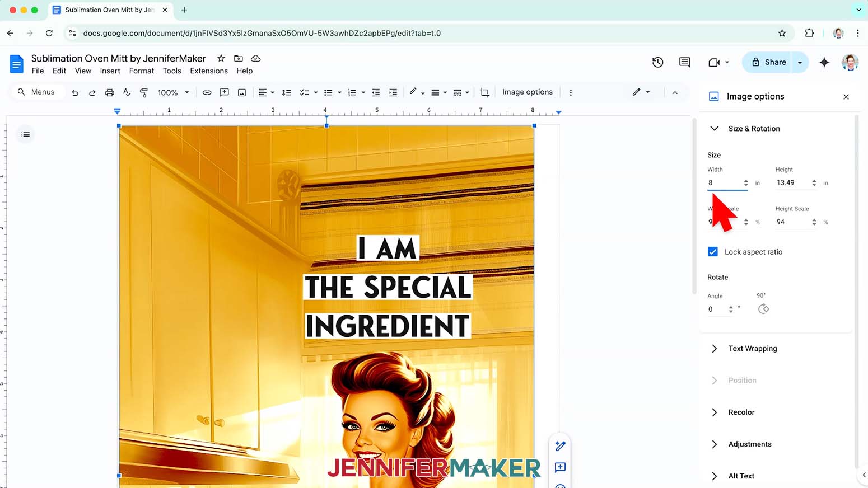The height and width of the screenshot is (488, 868).
Task: Open the Tools menu
Action: coord(172,71)
